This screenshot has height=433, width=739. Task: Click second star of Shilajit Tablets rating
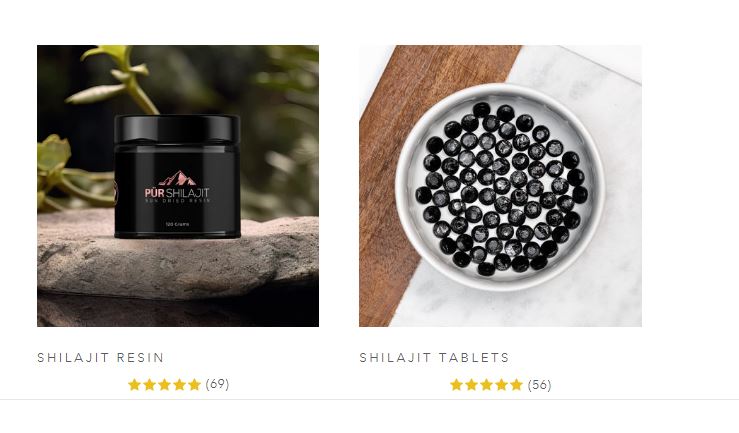471,385
